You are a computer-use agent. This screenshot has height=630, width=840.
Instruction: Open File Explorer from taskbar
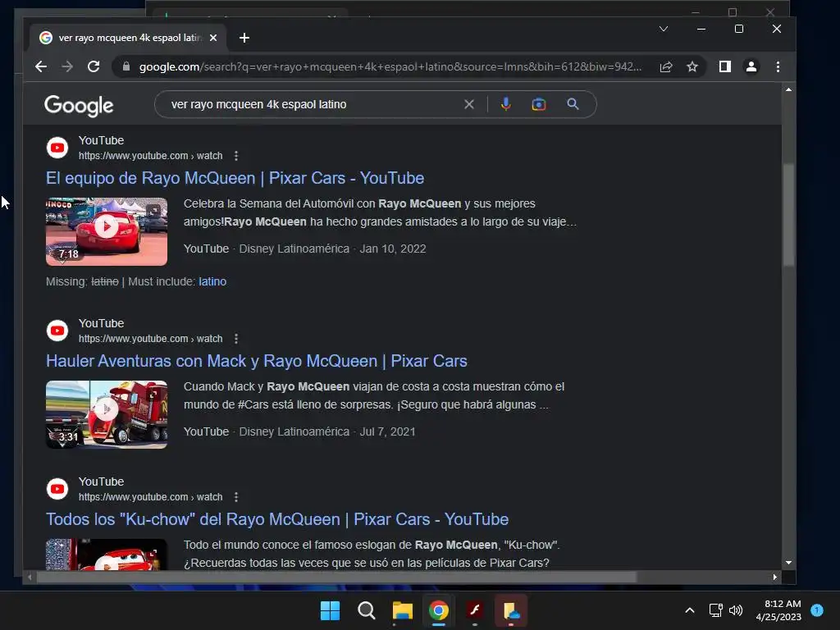pos(402,610)
